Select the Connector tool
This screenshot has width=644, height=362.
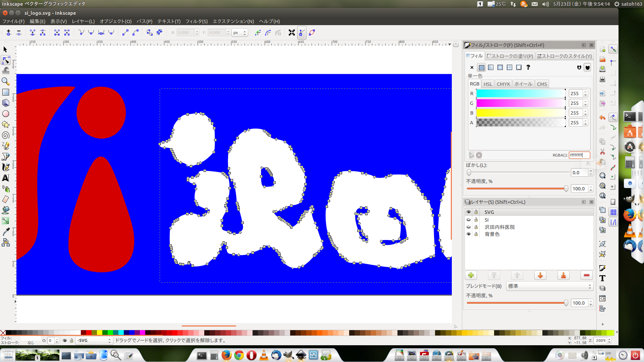tap(6, 242)
